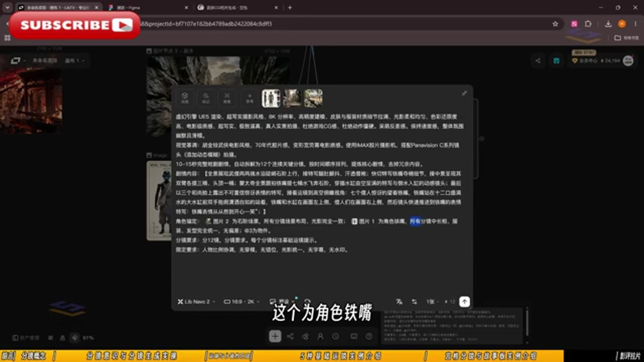Bookmark this page with the star icon
This screenshot has height=362, width=644.
(x=555, y=24)
